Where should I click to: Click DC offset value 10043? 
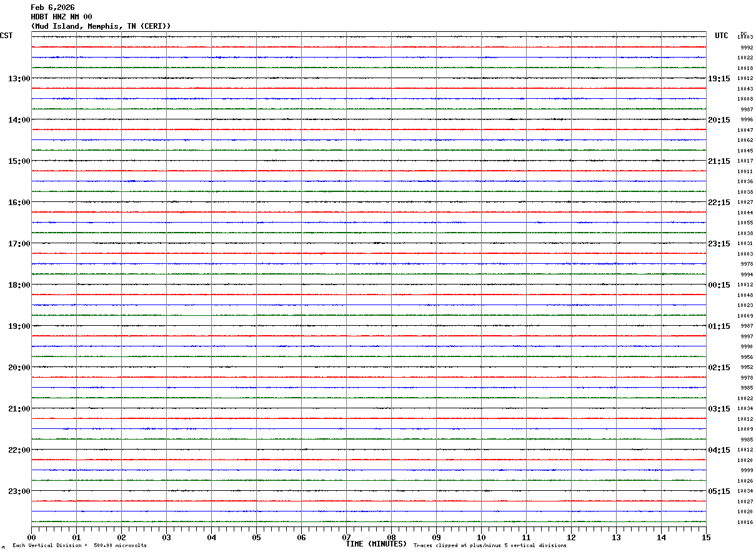tap(745, 89)
